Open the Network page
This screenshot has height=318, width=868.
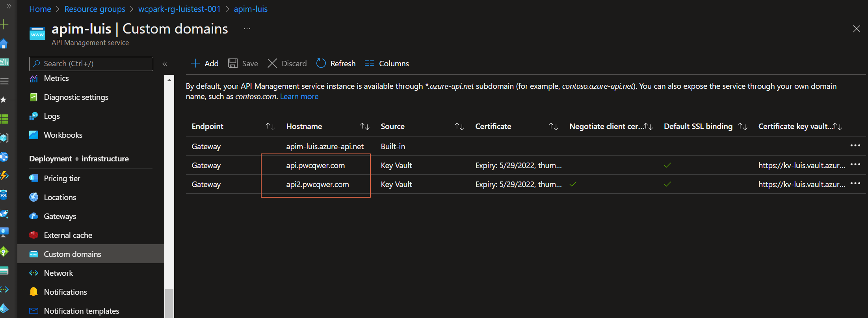pyautogui.click(x=58, y=273)
